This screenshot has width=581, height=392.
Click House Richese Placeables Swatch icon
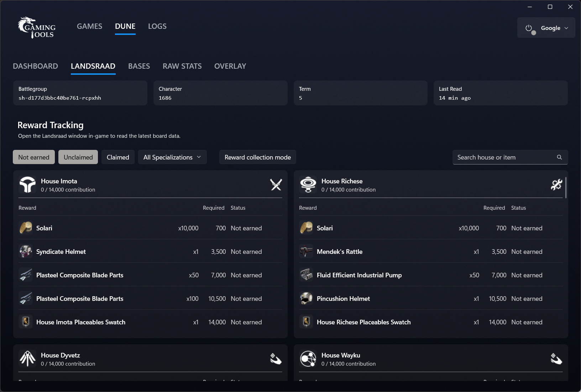306,322
